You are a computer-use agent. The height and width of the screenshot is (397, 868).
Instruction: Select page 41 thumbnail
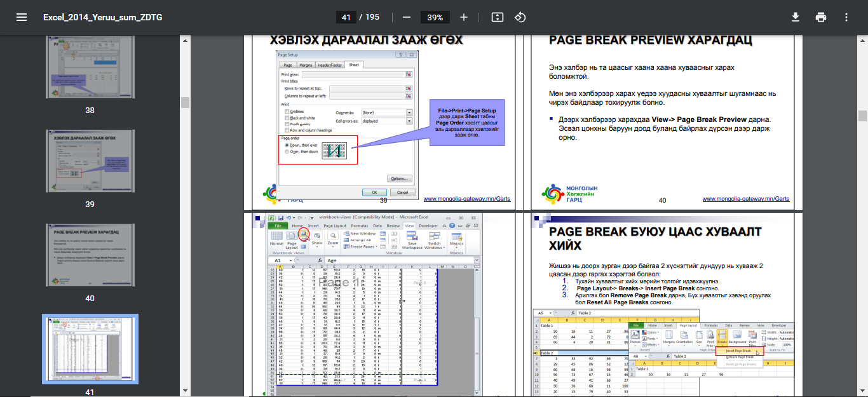click(x=90, y=349)
